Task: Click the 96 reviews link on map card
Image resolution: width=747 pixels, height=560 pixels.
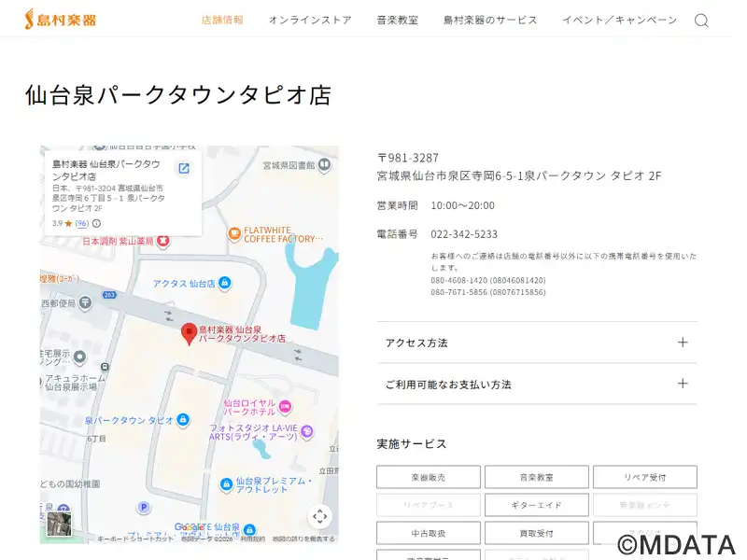Action: pyautogui.click(x=82, y=224)
